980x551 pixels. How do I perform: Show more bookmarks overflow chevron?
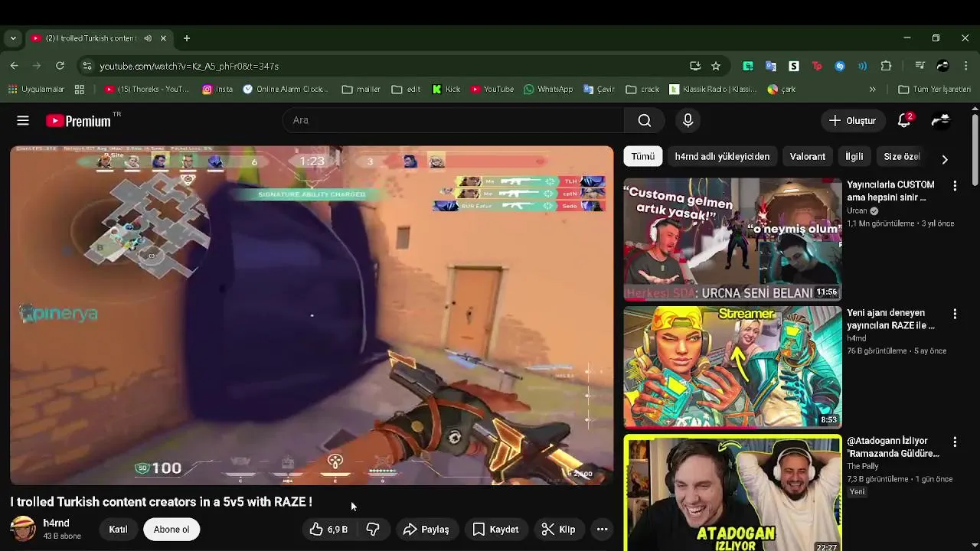tap(872, 90)
